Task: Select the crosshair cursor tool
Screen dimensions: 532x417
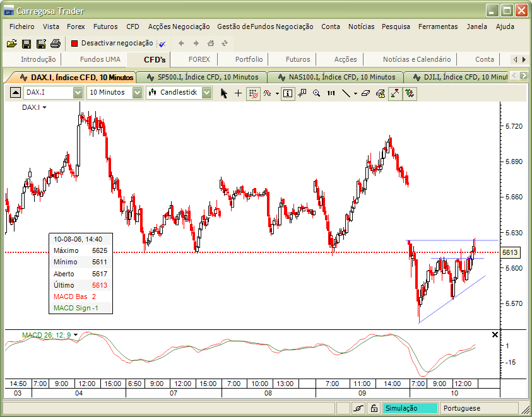Action: 238,93
